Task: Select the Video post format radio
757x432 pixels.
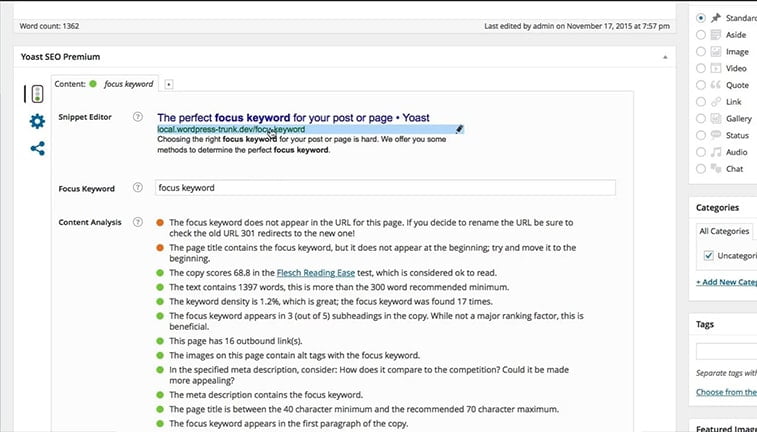Action: [x=701, y=68]
